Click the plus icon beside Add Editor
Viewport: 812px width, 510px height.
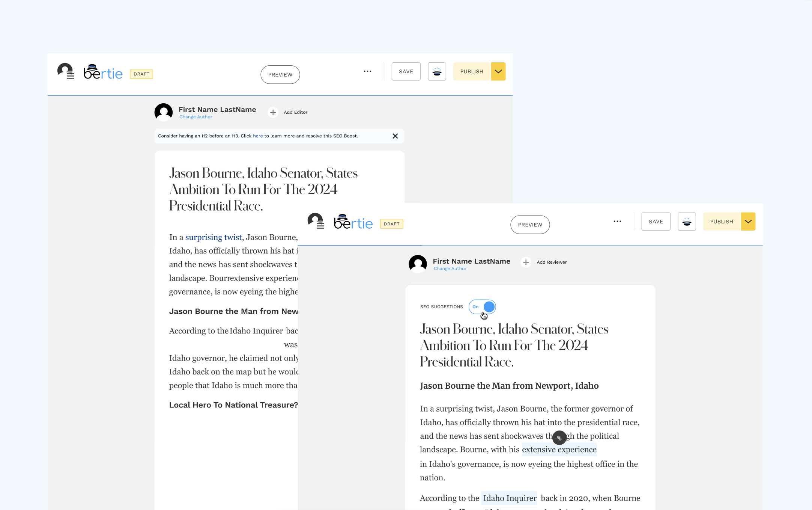click(273, 112)
